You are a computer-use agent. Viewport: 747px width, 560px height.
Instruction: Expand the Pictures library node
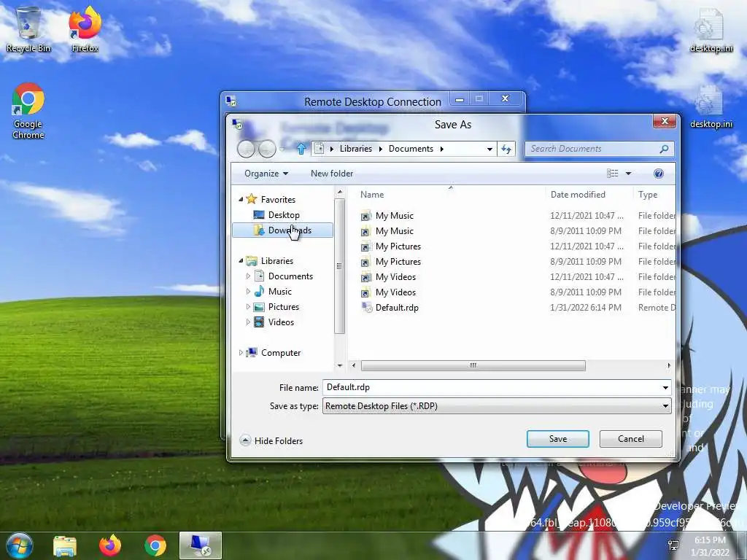coord(248,307)
